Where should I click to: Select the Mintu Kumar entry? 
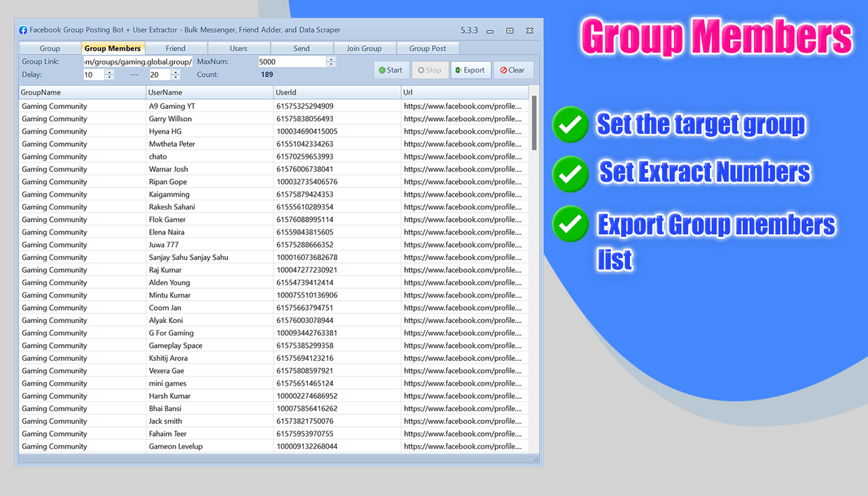(273, 295)
